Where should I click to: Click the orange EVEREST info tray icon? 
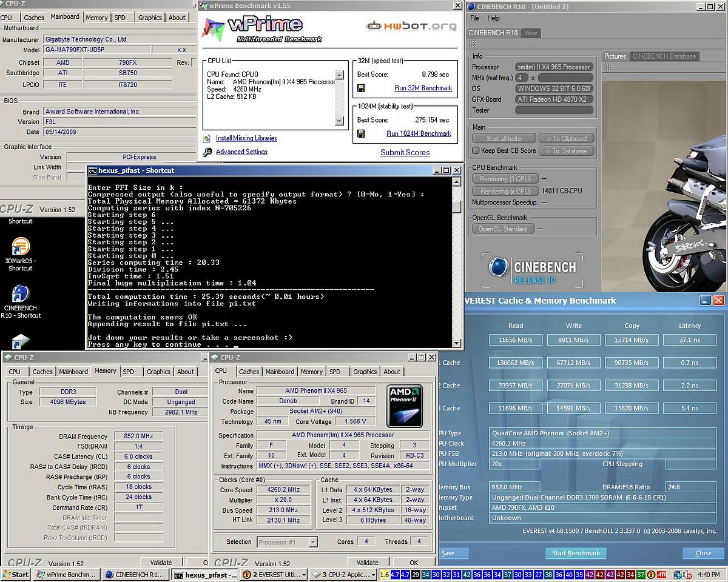[x=652, y=574]
